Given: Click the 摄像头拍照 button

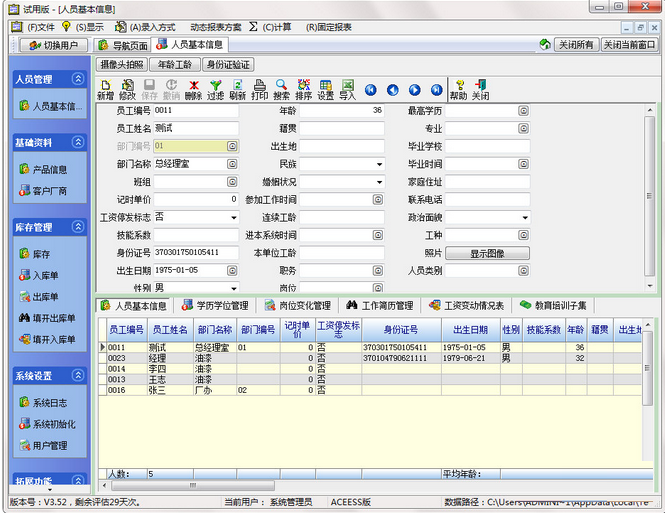Looking at the screenshot, I should (x=122, y=64).
